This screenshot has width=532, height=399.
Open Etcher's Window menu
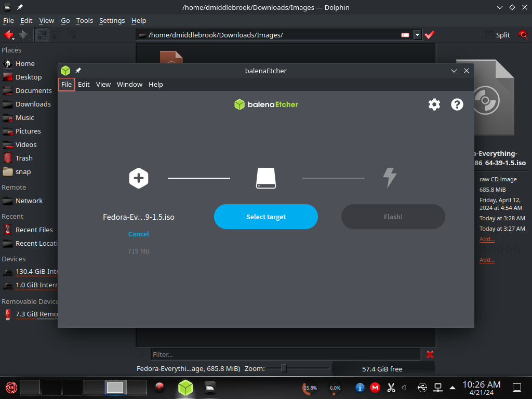[129, 85]
